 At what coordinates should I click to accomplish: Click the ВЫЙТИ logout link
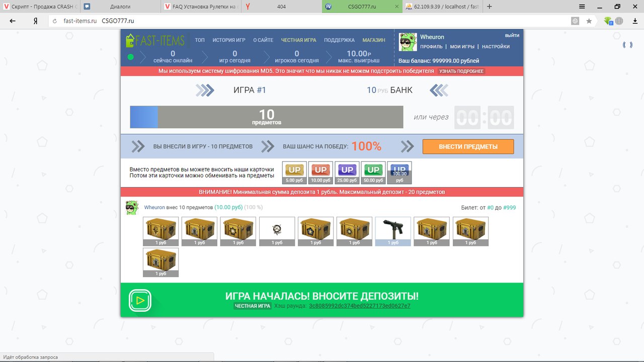coord(512,36)
